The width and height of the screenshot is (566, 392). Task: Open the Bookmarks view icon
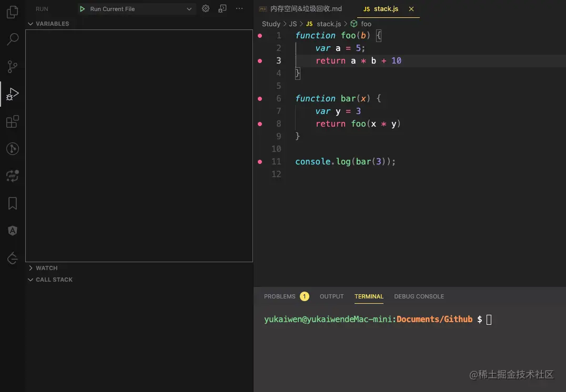pyautogui.click(x=12, y=203)
